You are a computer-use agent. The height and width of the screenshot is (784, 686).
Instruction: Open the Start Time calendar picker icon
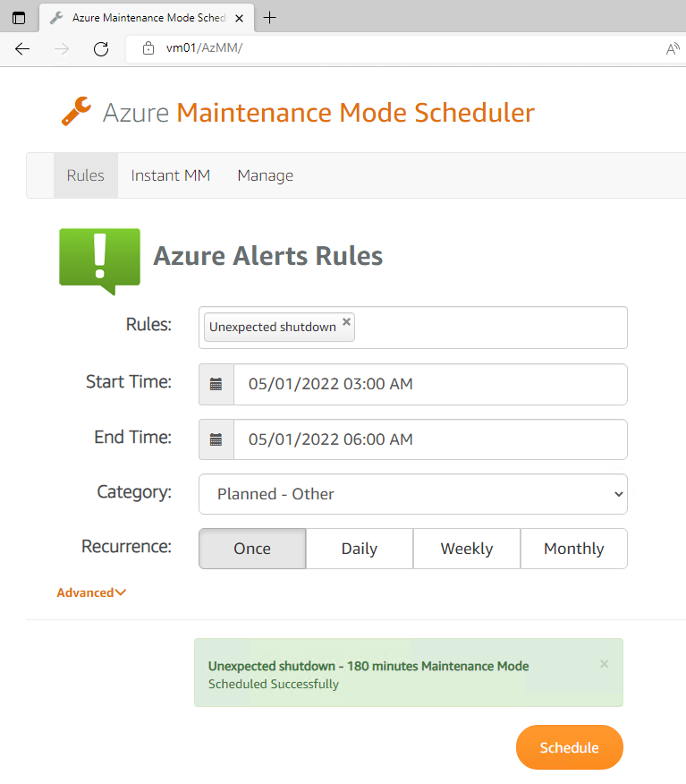pos(216,385)
